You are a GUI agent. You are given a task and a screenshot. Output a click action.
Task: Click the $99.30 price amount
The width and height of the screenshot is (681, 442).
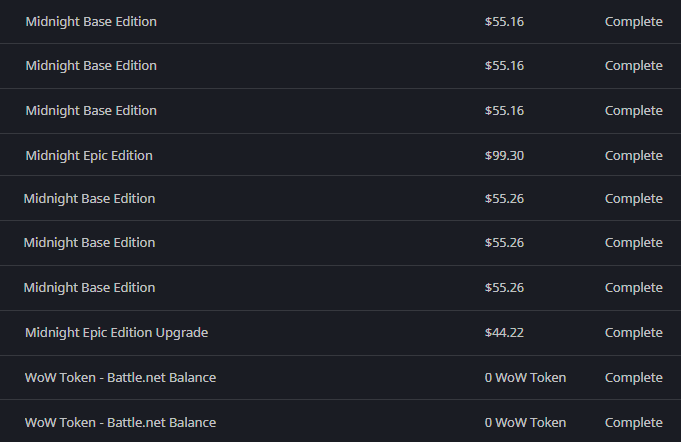pyautogui.click(x=504, y=156)
